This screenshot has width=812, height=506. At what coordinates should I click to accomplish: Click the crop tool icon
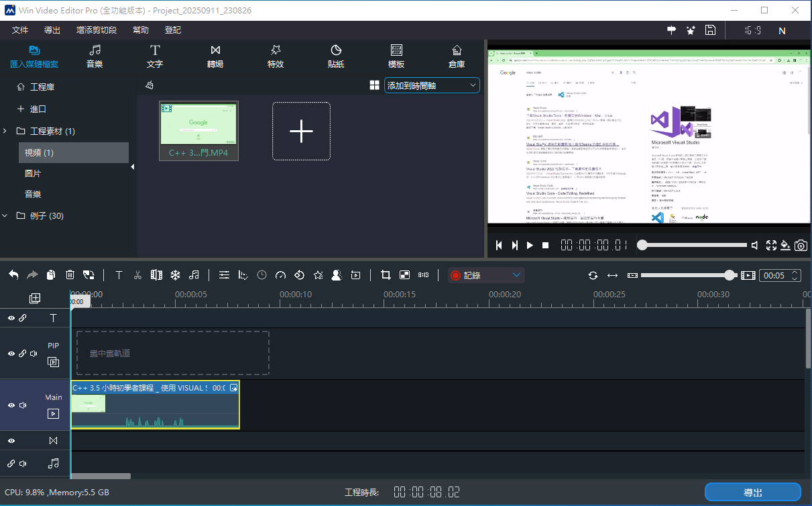click(x=386, y=274)
